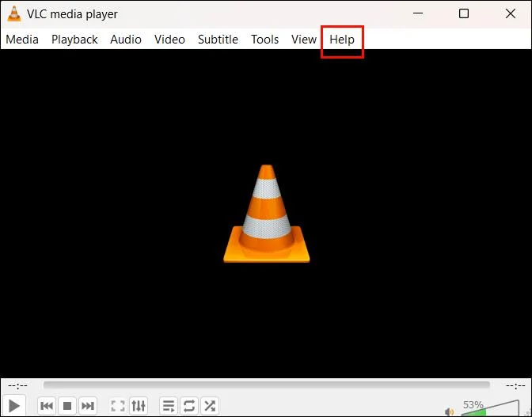Click remaining time label right of seek bar

515,386
